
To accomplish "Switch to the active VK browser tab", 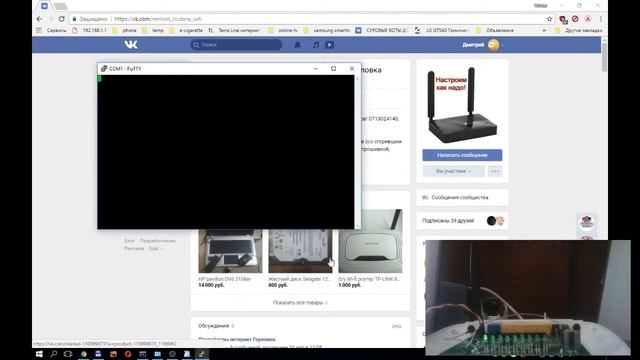I will point(44,6).
